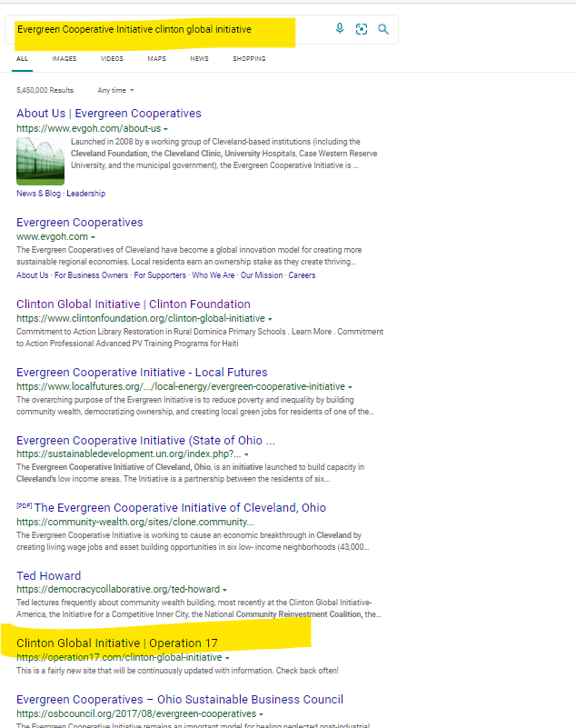The width and height of the screenshot is (576, 728).
Task: Open Evergreen Cooperatives – Ohio Sustainable Business Council
Action: coord(180,699)
